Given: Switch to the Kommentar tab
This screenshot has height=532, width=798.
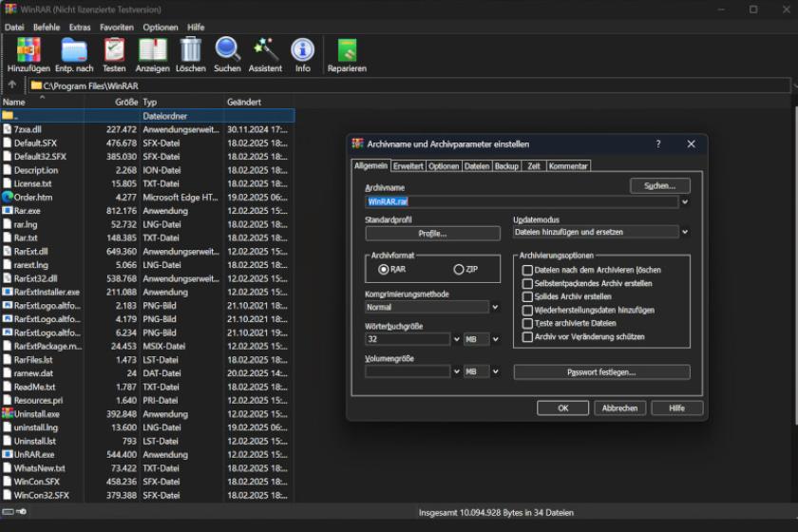Looking at the screenshot, I should 568,166.
